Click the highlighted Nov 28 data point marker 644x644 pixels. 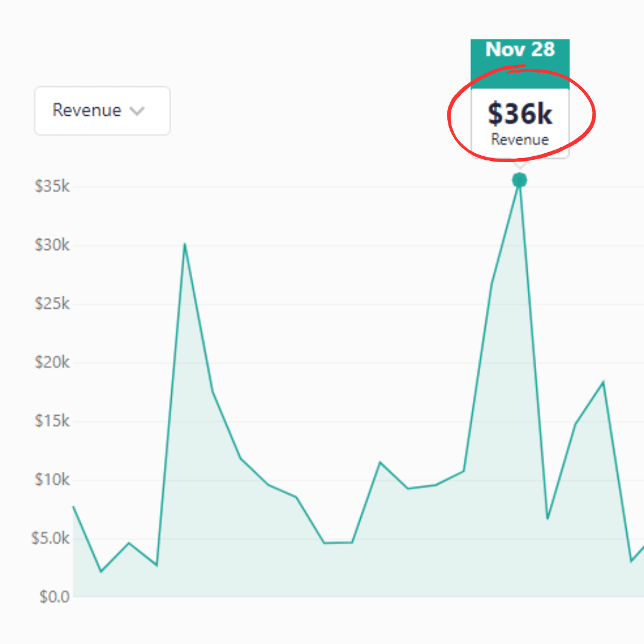click(x=519, y=180)
